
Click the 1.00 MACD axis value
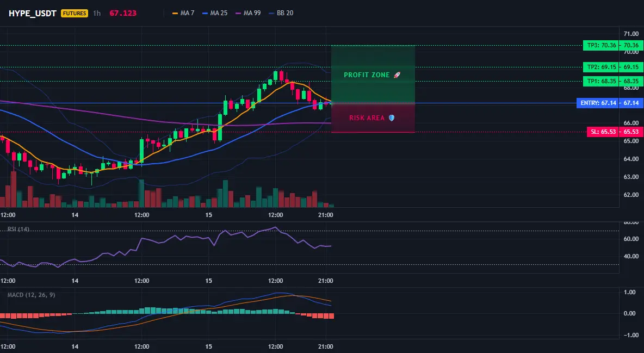[630, 292]
